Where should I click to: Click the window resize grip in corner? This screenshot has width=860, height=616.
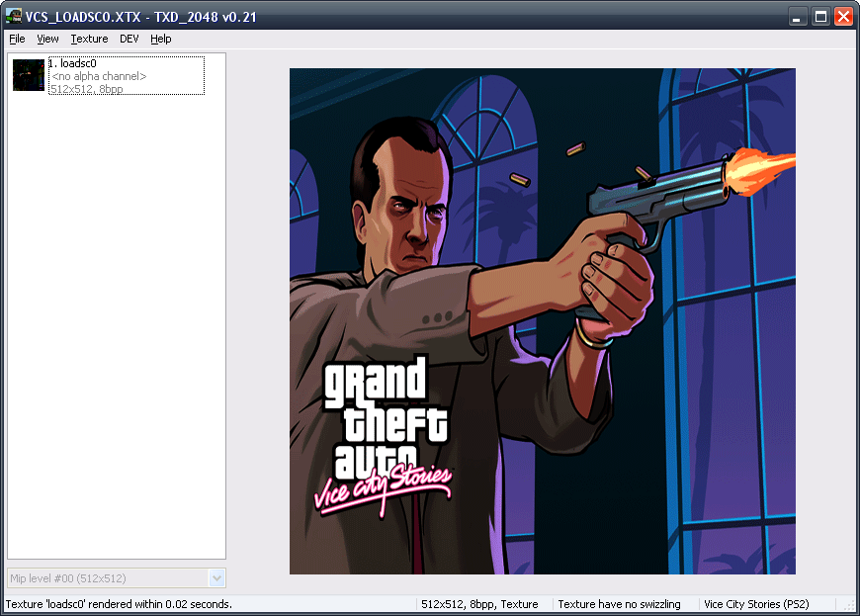click(x=850, y=606)
